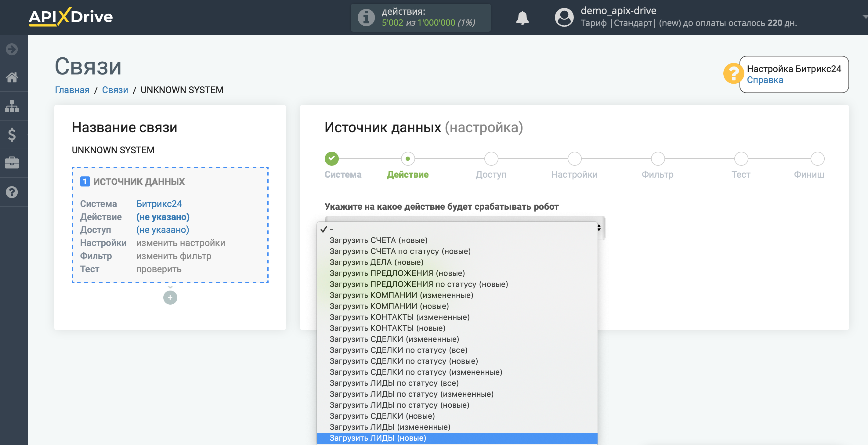Choose the blank '-' option
868x445 pixels.
[x=457, y=229]
